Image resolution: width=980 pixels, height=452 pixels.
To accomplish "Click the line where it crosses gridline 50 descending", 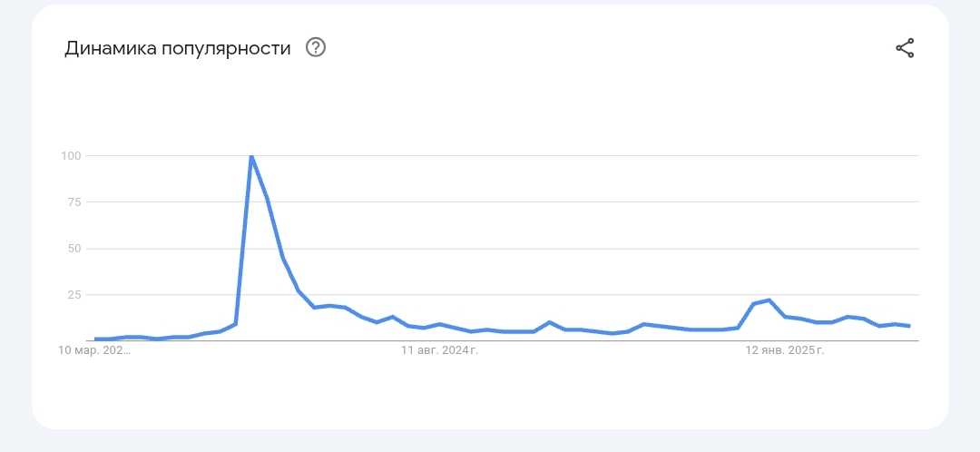I will [280, 249].
